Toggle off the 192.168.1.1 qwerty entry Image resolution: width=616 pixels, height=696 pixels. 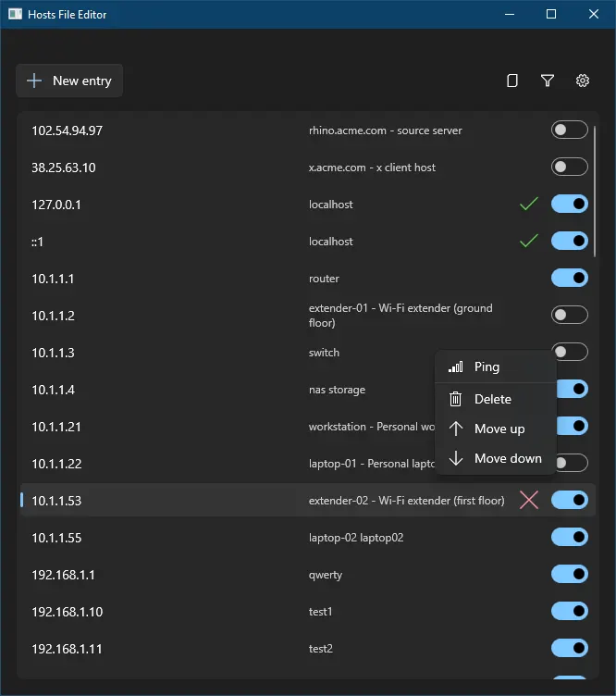click(x=570, y=575)
